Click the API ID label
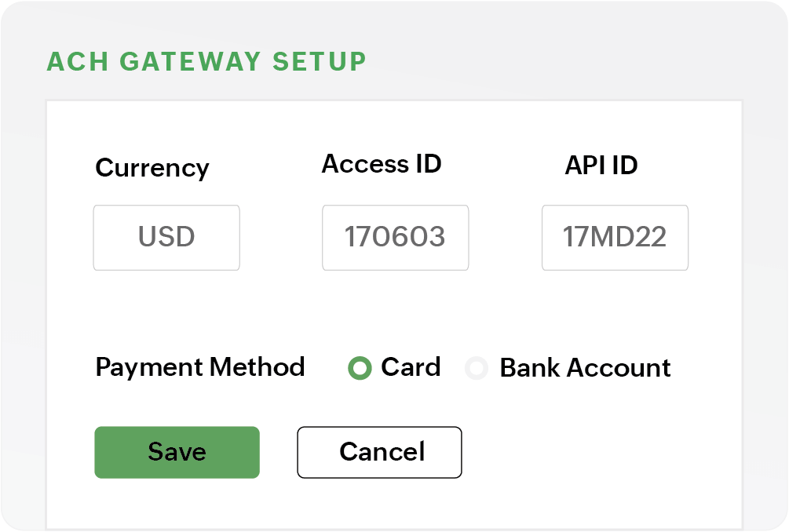Image resolution: width=789 pixels, height=532 pixels. (601, 165)
